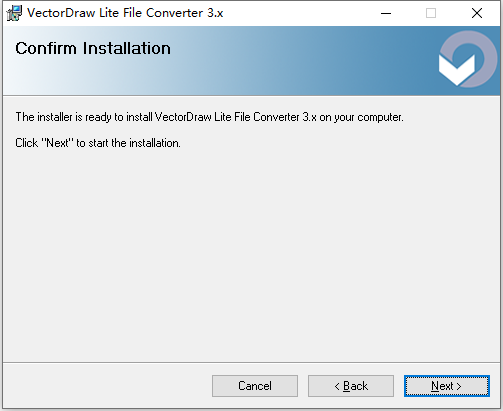The height and width of the screenshot is (411, 503).
Task: Click the empty grey dialog body
Action: 252,253
